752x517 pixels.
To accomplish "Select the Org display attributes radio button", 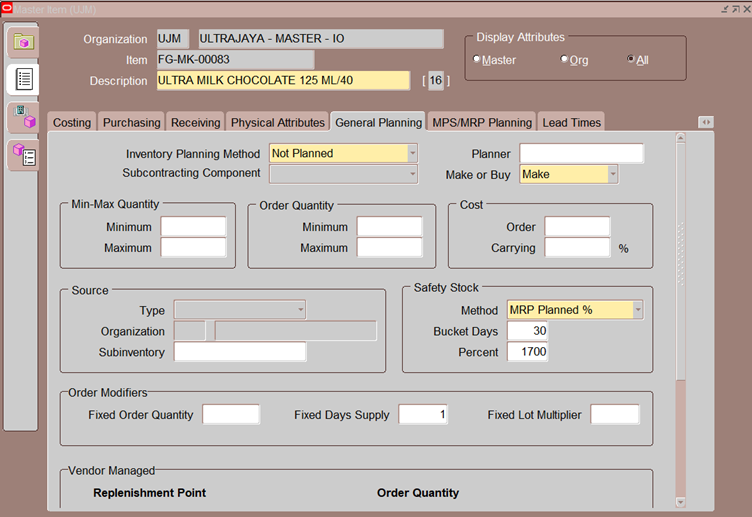I will click(564, 59).
